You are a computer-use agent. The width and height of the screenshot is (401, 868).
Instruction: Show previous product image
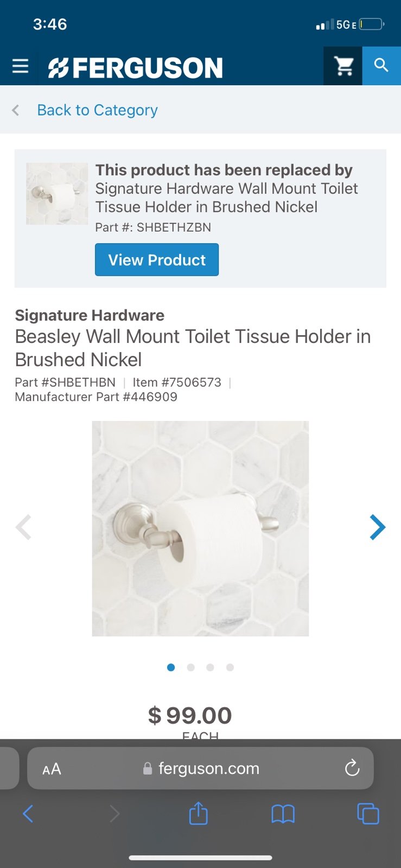[x=23, y=527]
